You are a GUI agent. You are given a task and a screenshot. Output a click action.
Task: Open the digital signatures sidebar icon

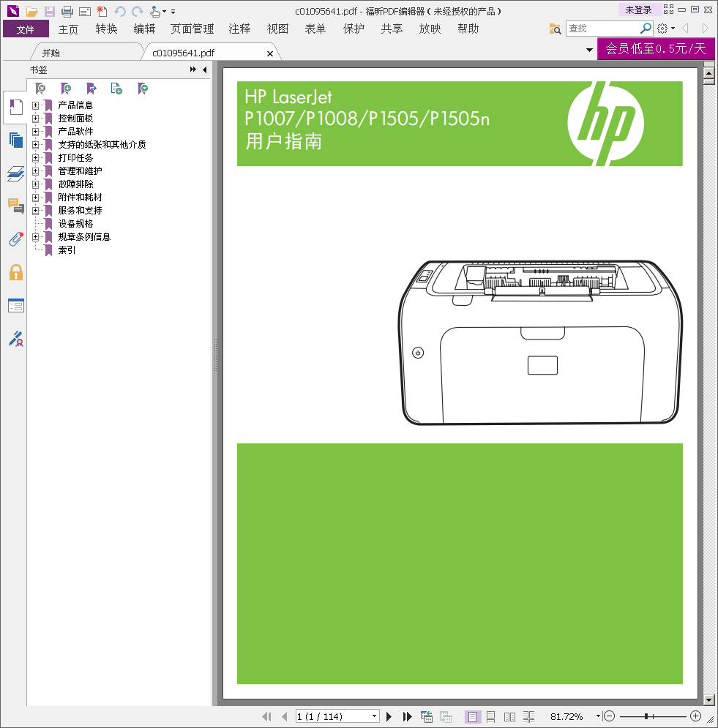pyautogui.click(x=16, y=339)
